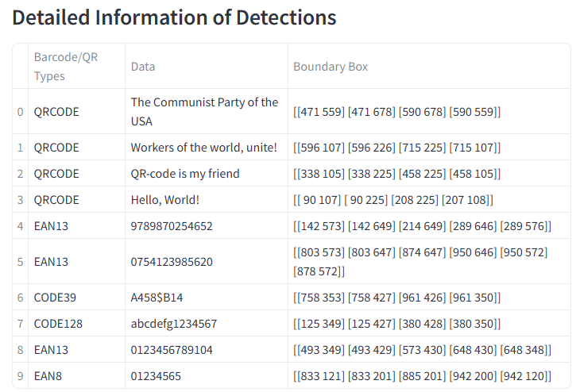Click the 'A458$B14' data cell
The image size is (580, 392).
click(x=157, y=298)
